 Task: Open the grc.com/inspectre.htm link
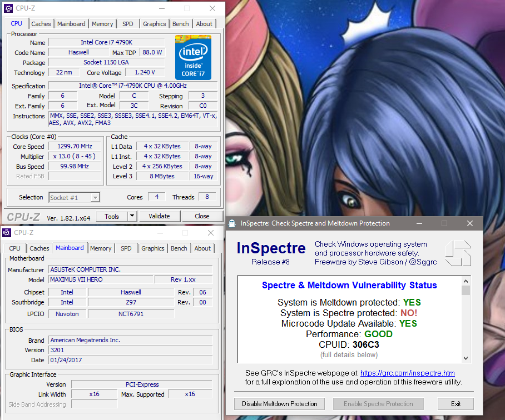[408, 373]
